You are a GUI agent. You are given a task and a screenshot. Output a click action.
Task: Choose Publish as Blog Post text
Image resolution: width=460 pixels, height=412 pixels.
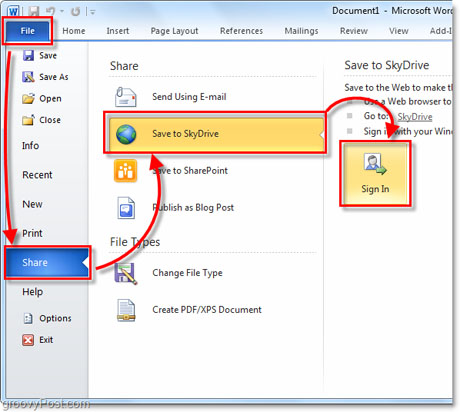click(x=193, y=208)
